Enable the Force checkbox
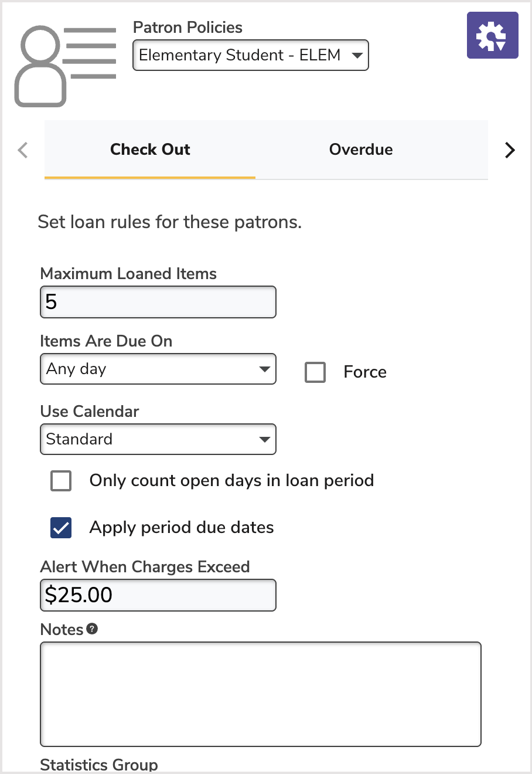This screenshot has width=532, height=774. click(x=315, y=372)
